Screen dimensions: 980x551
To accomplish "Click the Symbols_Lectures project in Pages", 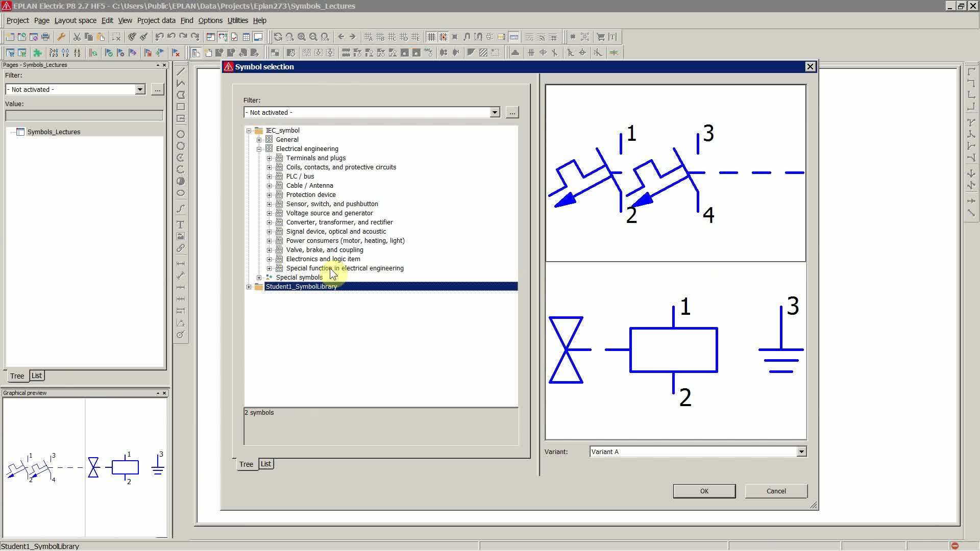I will point(54,132).
